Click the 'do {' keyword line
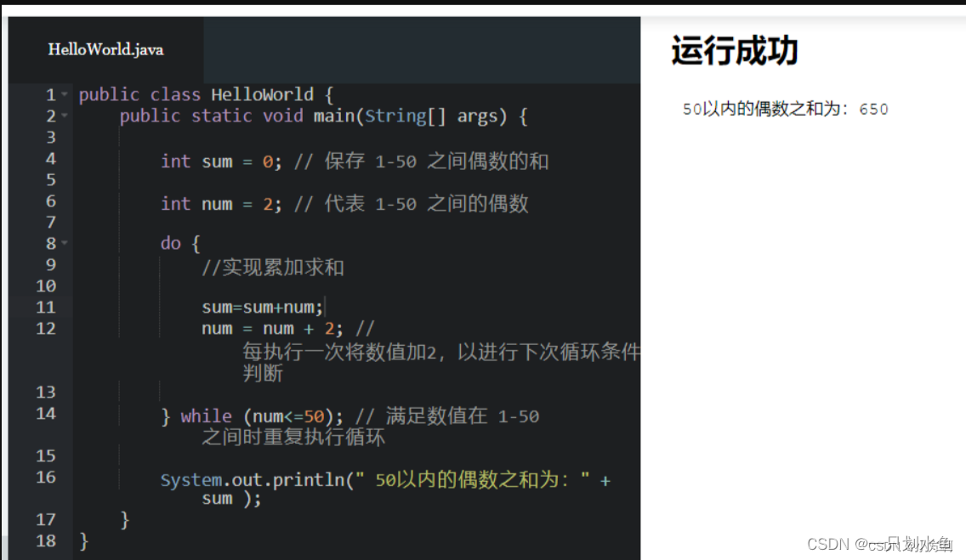The height and width of the screenshot is (560, 966). pyautogui.click(x=180, y=244)
